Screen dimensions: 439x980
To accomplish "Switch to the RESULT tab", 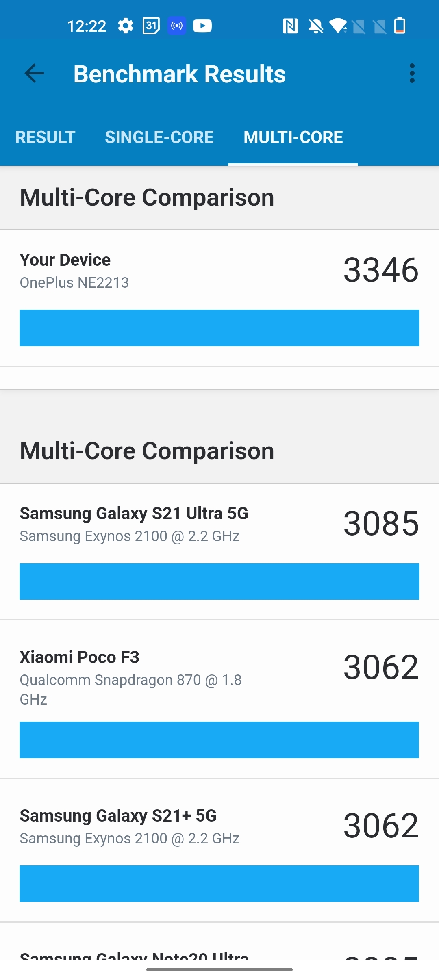I will [45, 137].
